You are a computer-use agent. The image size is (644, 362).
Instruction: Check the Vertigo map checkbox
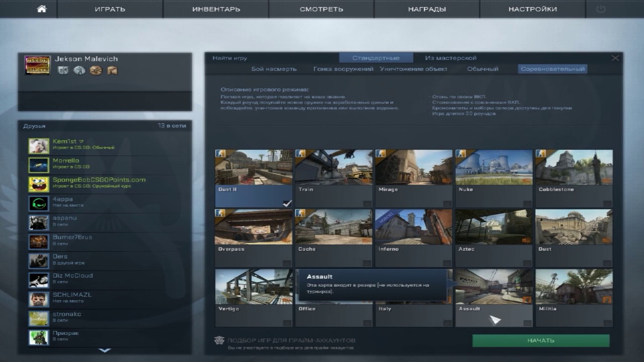point(287,323)
